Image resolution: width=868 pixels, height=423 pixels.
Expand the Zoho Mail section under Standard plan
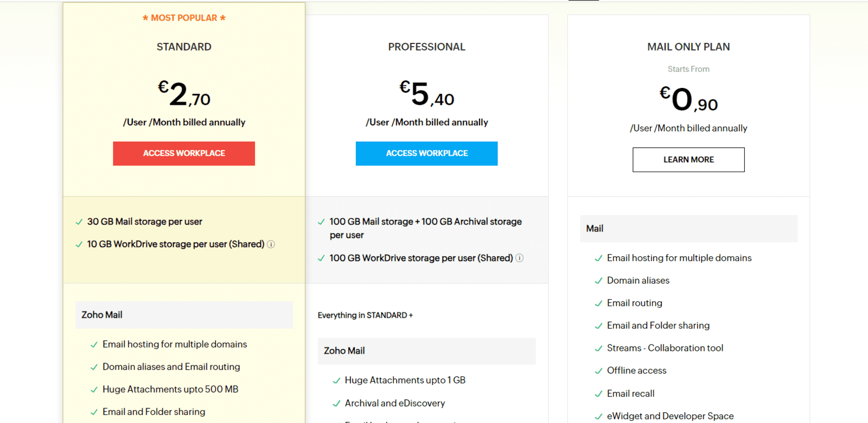pos(184,315)
